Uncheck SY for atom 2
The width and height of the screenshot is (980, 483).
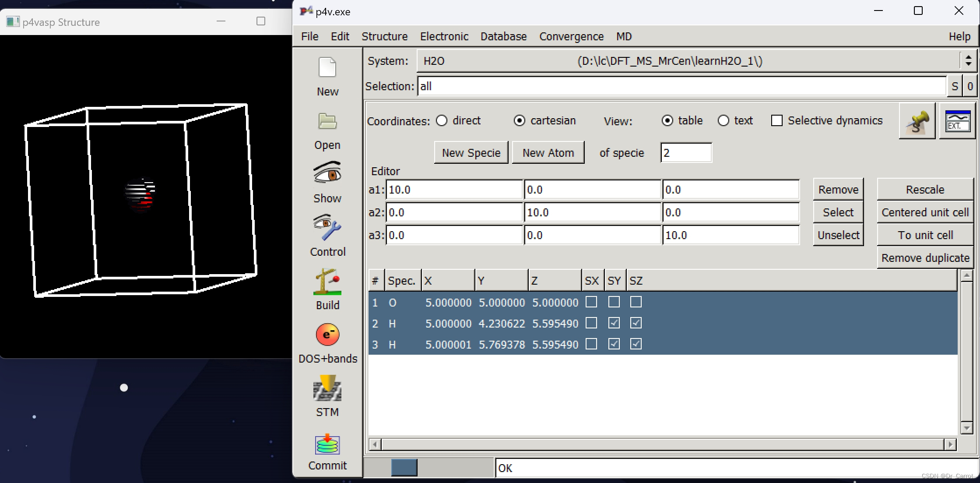[x=614, y=323]
